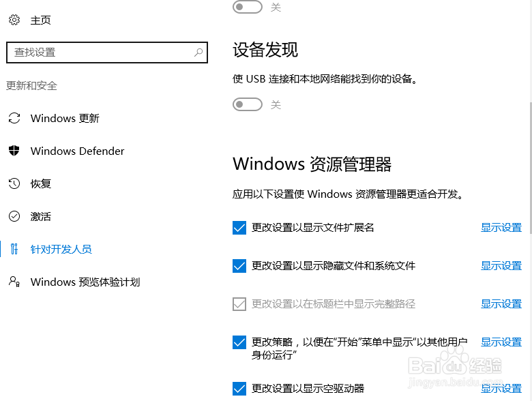Click the Windows Insider Program icon
The height and width of the screenshot is (401, 532).
(14, 282)
